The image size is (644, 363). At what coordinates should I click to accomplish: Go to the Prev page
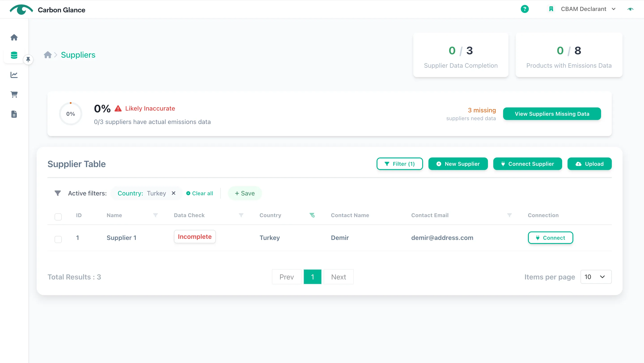click(286, 277)
